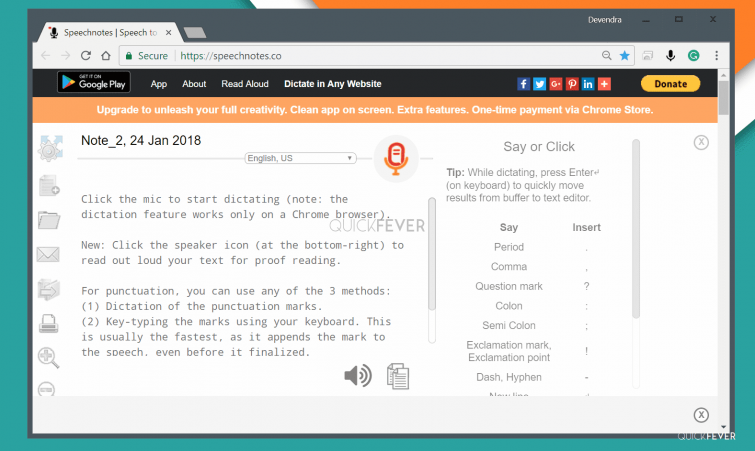Email the note using the envelope icon
The image size is (755, 451).
pyautogui.click(x=49, y=255)
